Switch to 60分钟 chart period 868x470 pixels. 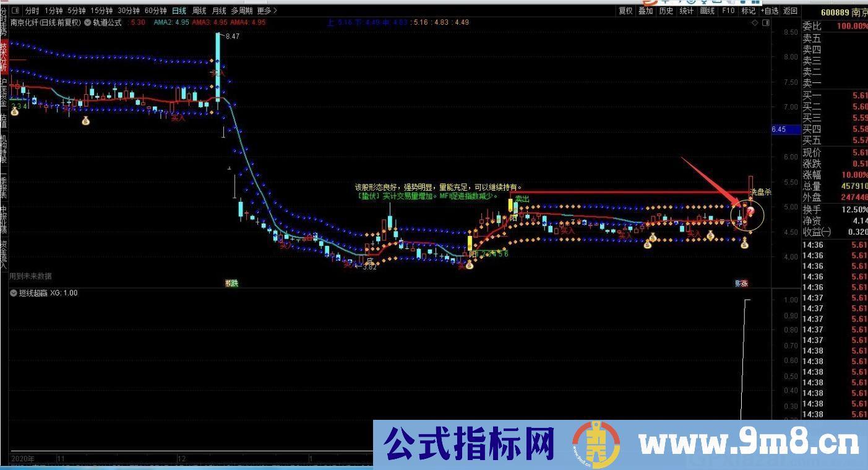[x=156, y=11]
